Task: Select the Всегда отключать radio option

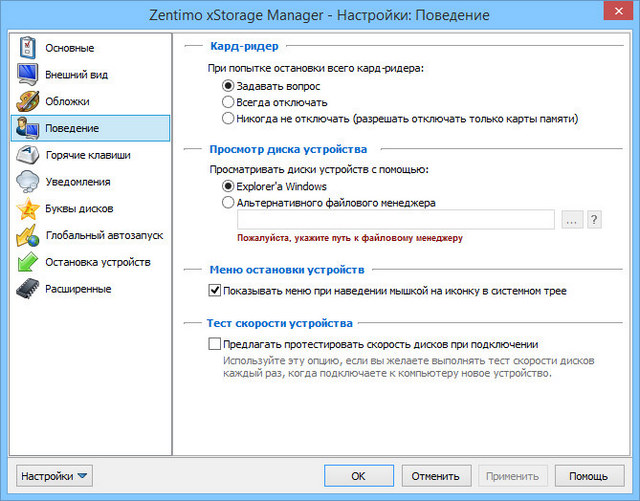Action: pyautogui.click(x=228, y=102)
